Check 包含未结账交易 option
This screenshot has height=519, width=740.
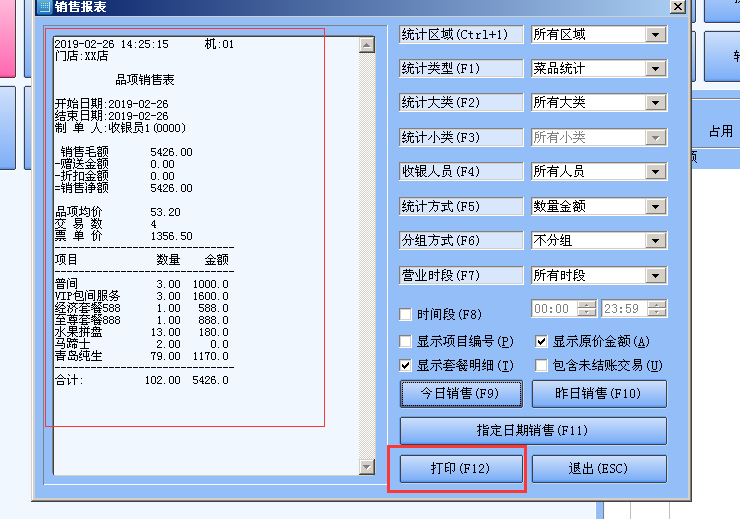542,366
